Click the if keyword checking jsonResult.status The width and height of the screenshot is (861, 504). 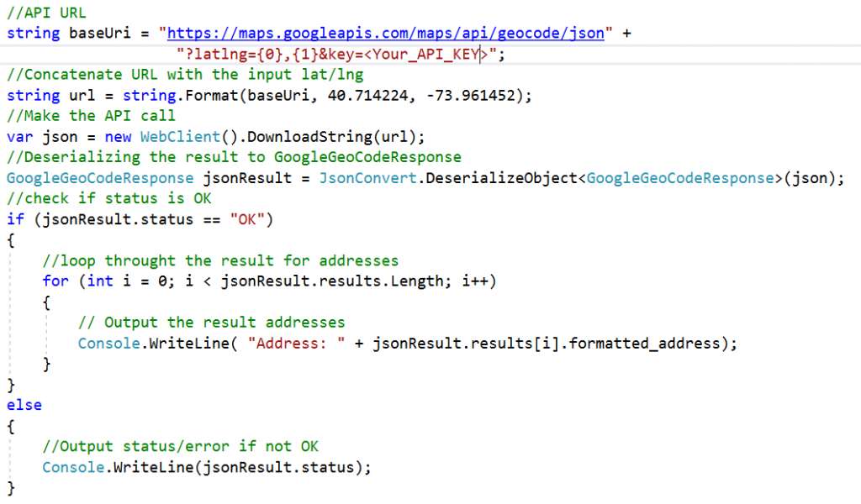coord(15,218)
